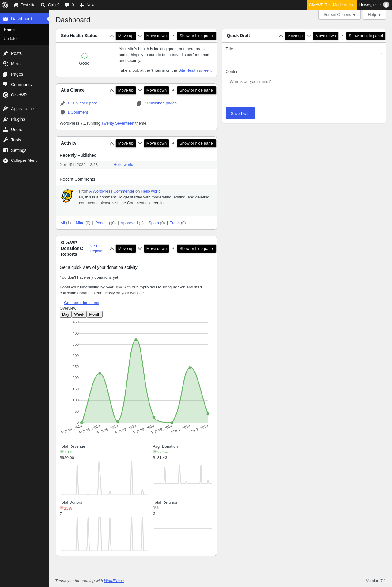This screenshot has height=587, width=392.
Task: Move the At a Glance panel down
Action: coord(140,90)
